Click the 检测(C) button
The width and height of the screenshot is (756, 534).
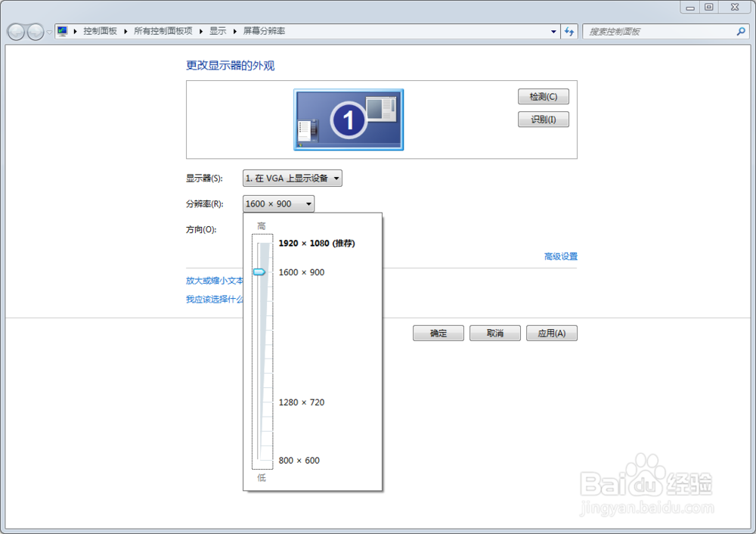[x=544, y=97]
